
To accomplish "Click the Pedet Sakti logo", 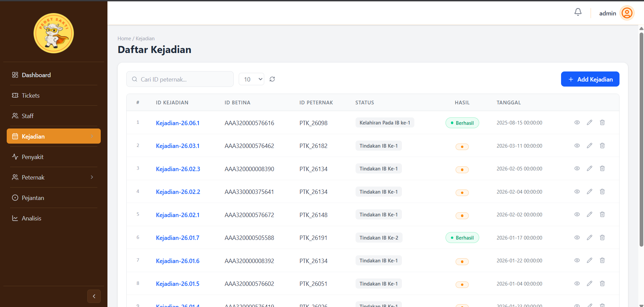I will point(54,33).
